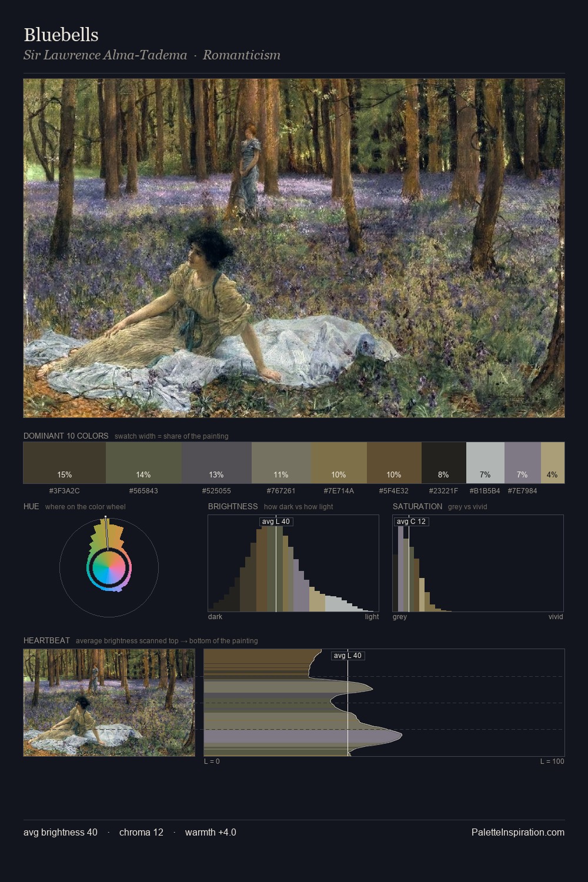
Task: Click the brightness histogram chart
Action: click(293, 563)
